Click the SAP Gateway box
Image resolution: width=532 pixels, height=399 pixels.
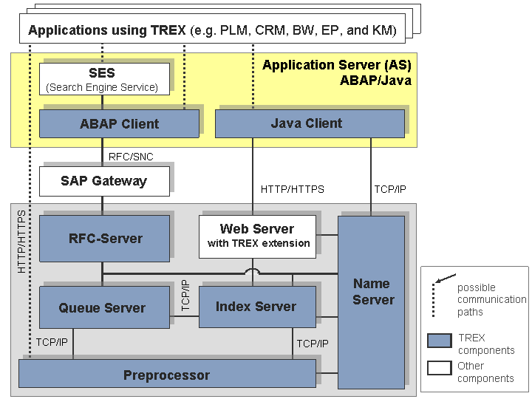point(104,181)
